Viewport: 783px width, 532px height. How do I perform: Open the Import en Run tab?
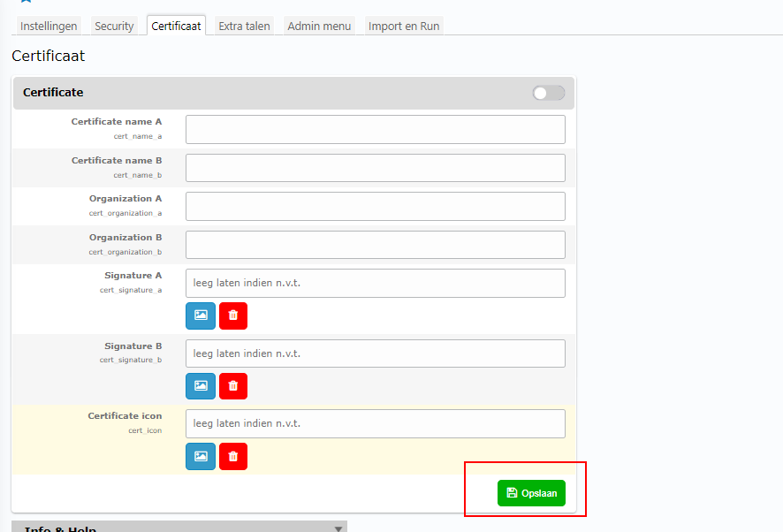click(403, 27)
